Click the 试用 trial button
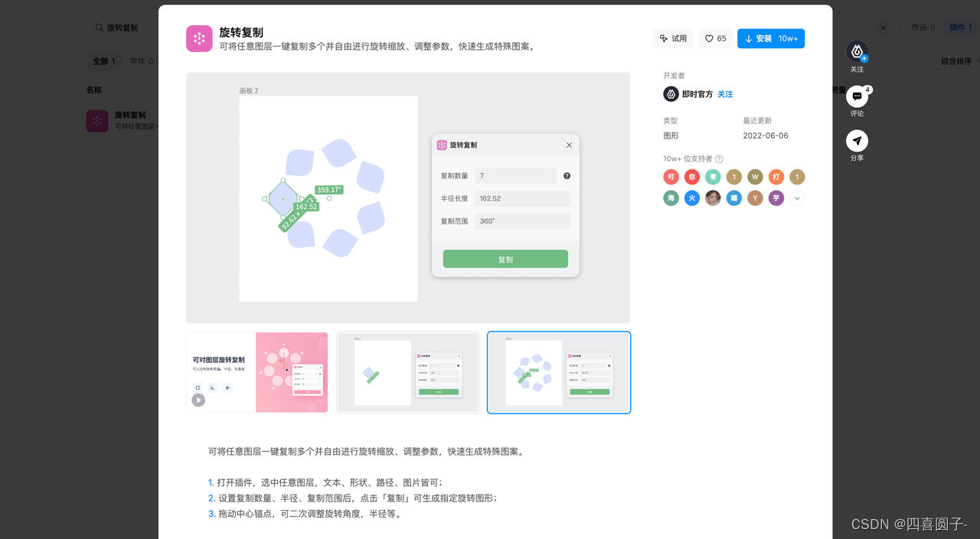Viewport: 980px width, 539px height. [673, 38]
